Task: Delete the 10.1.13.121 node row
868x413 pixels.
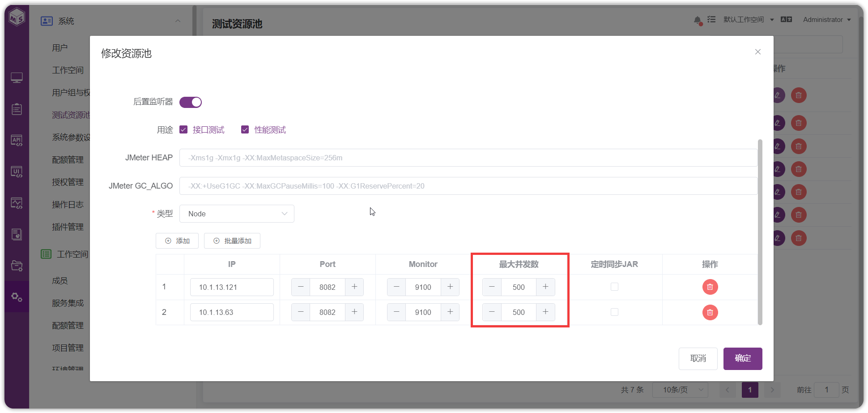Action: [x=710, y=287]
